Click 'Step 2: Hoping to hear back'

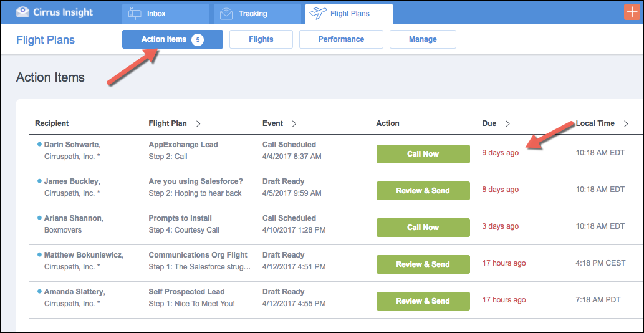195,193
